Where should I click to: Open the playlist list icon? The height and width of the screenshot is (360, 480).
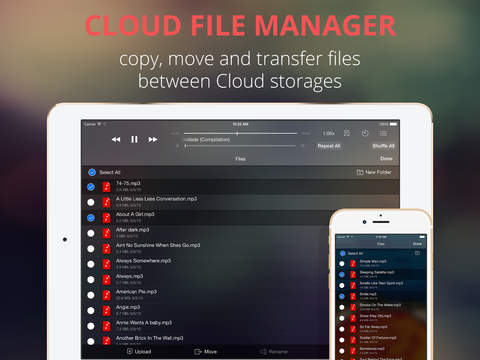[x=383, y=133]
